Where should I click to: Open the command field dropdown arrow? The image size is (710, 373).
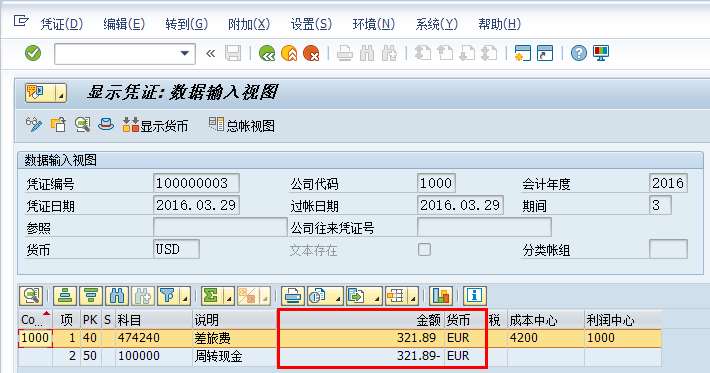click(185, 53)
